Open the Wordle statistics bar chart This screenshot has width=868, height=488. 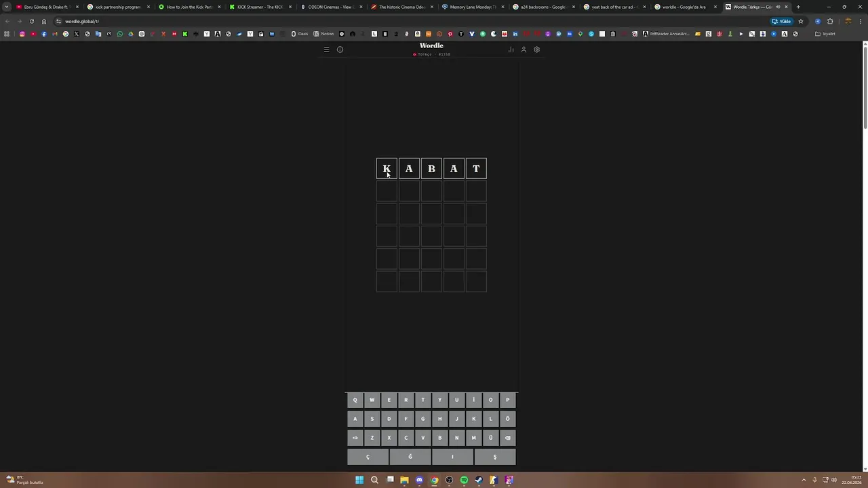click(x=511, y=49)
